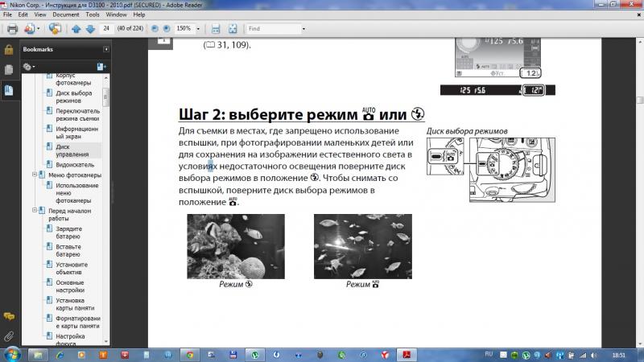The image size is (644, 362).
Task: Select Корпус фотокамеры bookmark
Action: (73, 79)
